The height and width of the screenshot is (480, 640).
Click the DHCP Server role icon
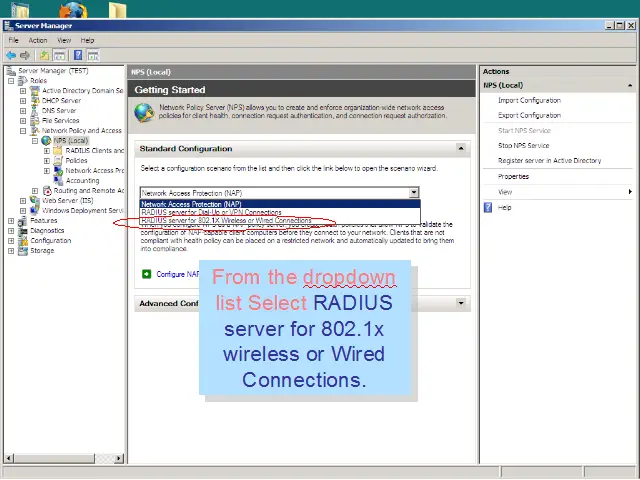pos(34,100)
